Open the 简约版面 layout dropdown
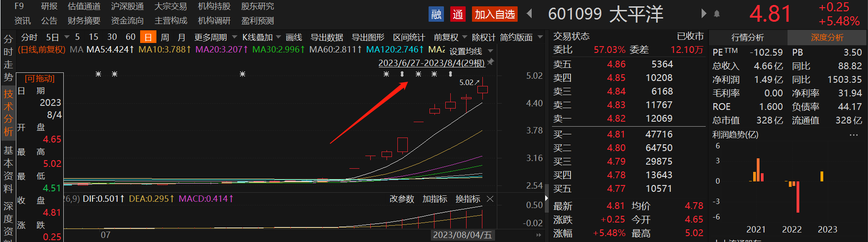Viewport: 868px width, 242px height. [521, 37]
